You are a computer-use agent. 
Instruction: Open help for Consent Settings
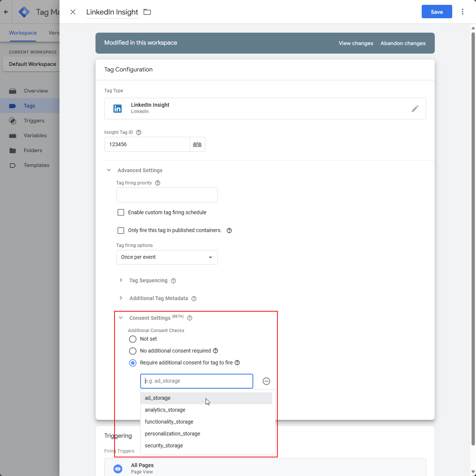pos(190,318)
